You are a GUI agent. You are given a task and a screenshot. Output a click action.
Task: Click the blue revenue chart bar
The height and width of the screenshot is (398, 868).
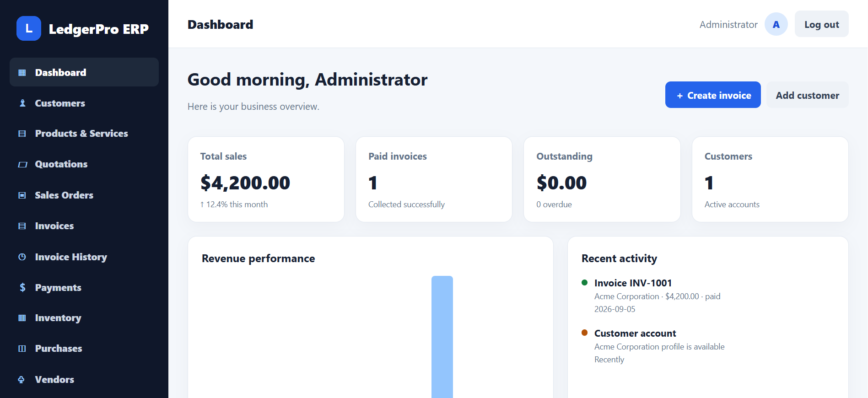pos(442,337)
